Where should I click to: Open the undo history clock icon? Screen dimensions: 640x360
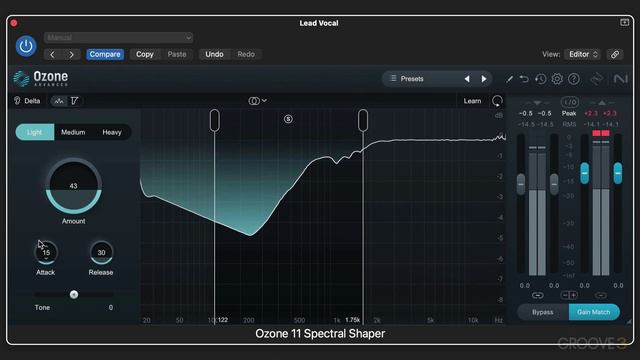click(540, 79)
